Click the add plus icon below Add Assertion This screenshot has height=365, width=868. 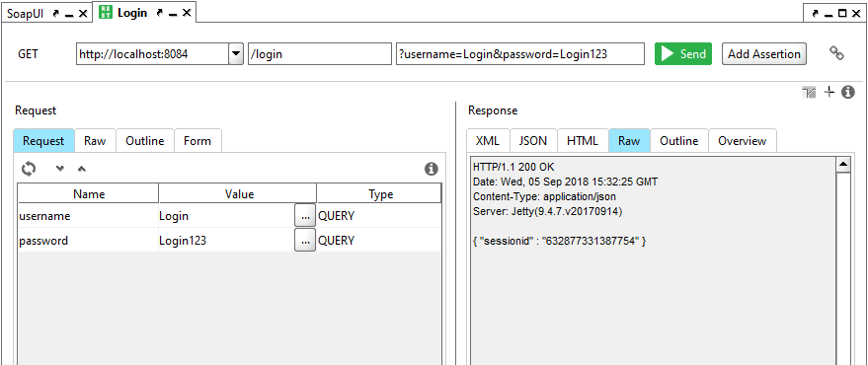[x=829, y=92]
